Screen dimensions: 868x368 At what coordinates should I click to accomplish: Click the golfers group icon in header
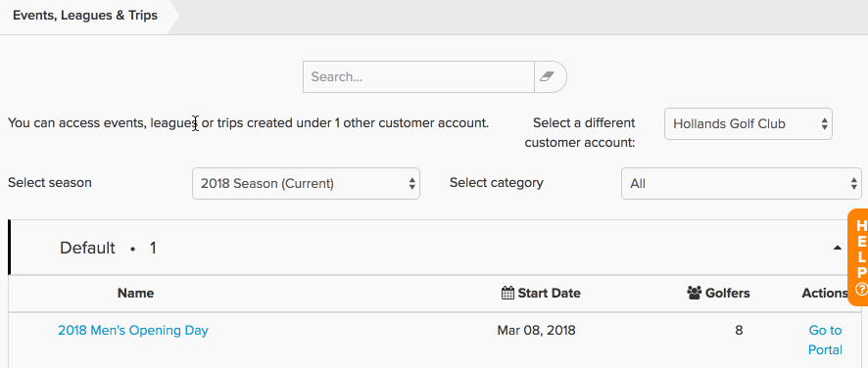pyautogui.click(x=695, y=293)
